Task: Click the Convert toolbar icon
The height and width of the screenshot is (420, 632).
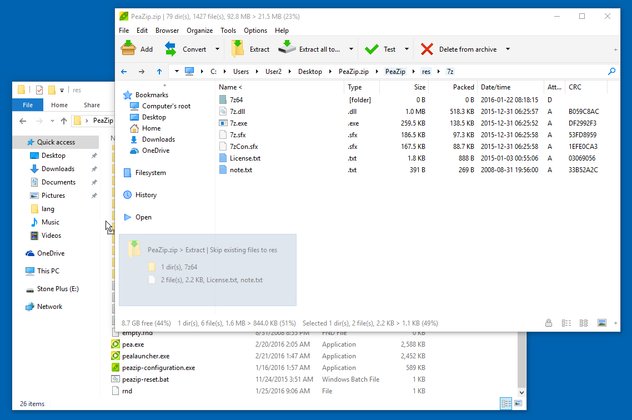Action: click(170, 49)
